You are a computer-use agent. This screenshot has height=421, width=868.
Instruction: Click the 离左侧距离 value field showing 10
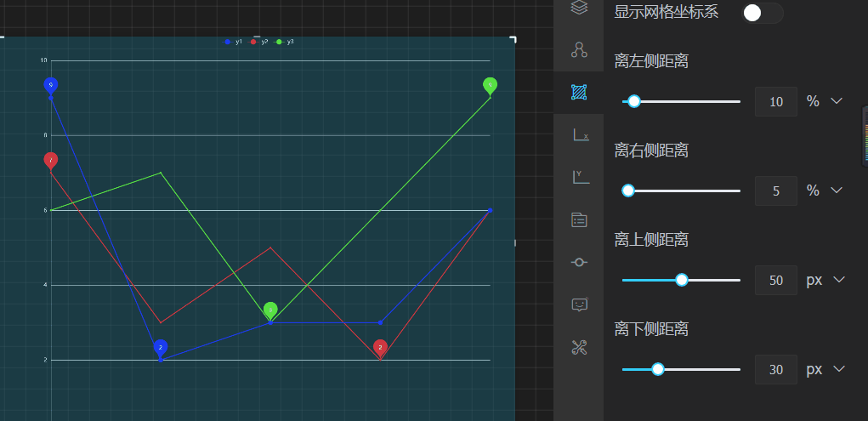click(776, 101)
